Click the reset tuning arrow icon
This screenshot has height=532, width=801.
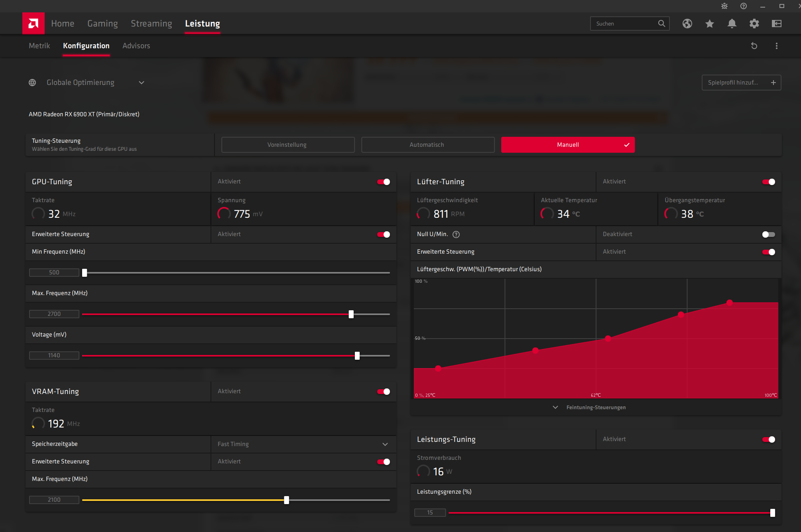(754, 46)
